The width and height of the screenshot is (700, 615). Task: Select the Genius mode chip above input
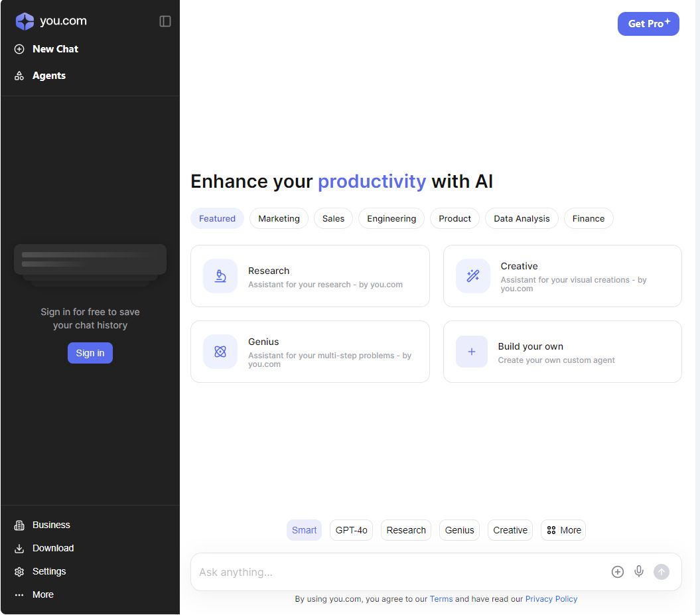pos(459,530)
